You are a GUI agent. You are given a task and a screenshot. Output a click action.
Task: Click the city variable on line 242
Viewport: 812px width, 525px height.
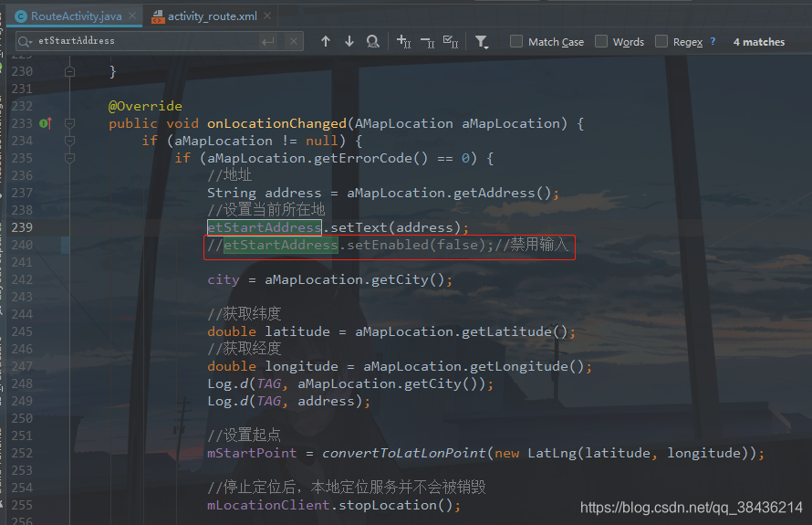point(224,280)
